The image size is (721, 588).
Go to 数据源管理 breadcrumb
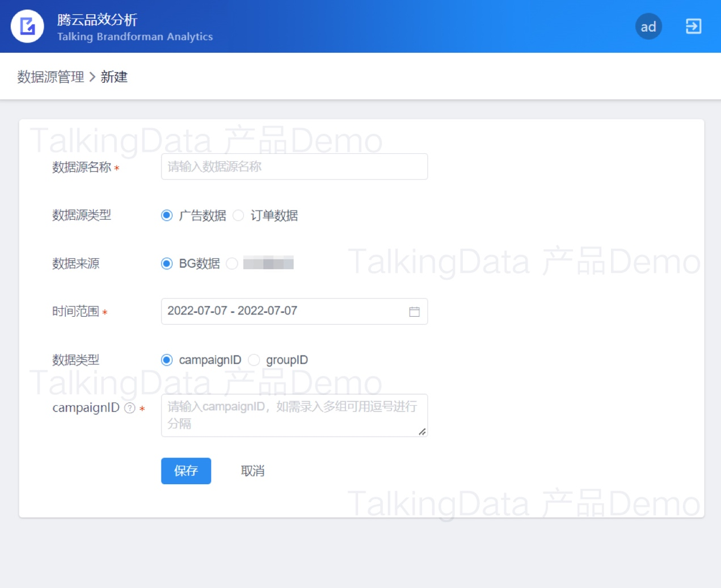click(x=50, y=77)
